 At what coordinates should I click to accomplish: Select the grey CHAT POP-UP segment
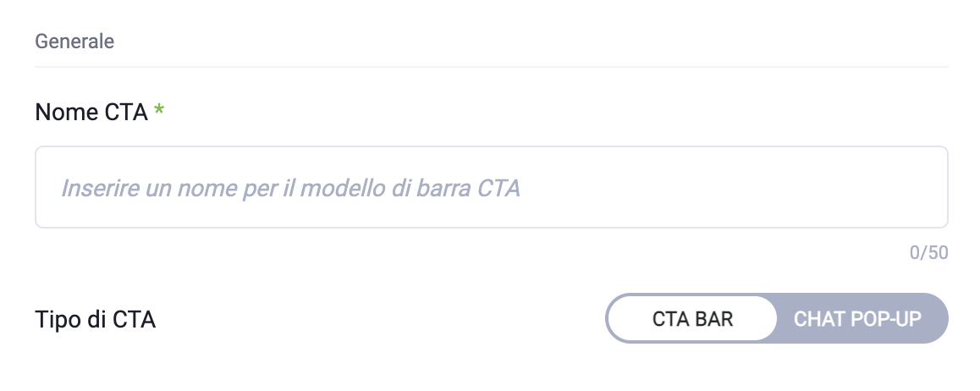point(857,319)
